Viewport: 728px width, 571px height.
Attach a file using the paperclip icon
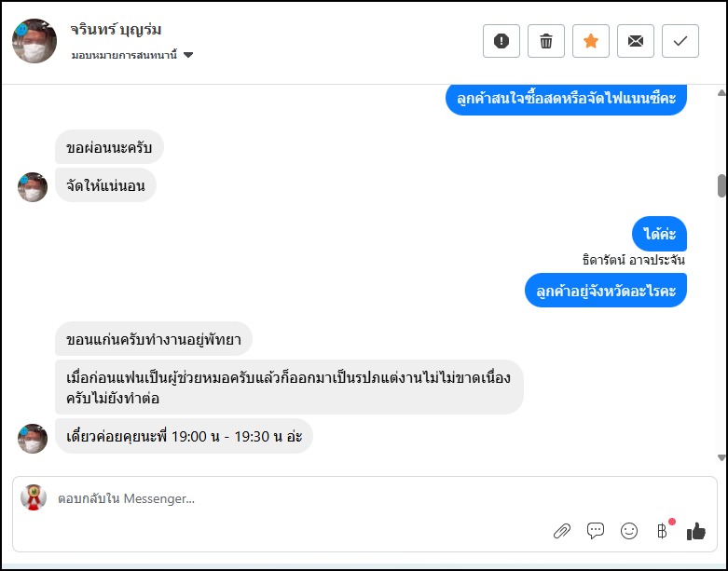pos(562,531)
